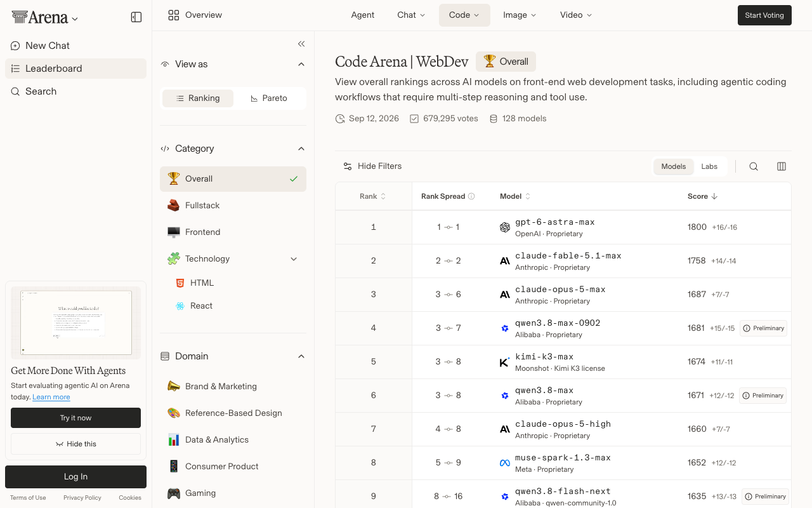812x508 pixels.
Task: Click the Log In button
Action: pyautogui.click(x=75, y=477)
